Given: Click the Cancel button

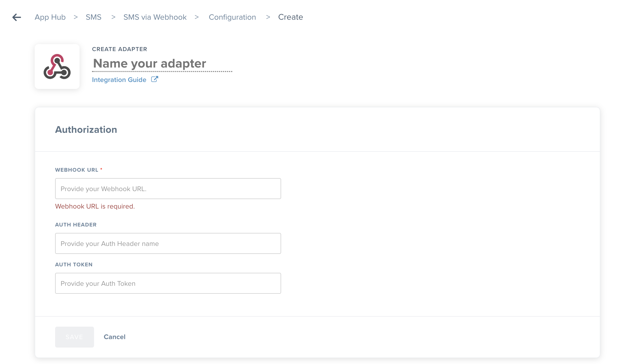Looking at the screenshot, I should point(115,337).
